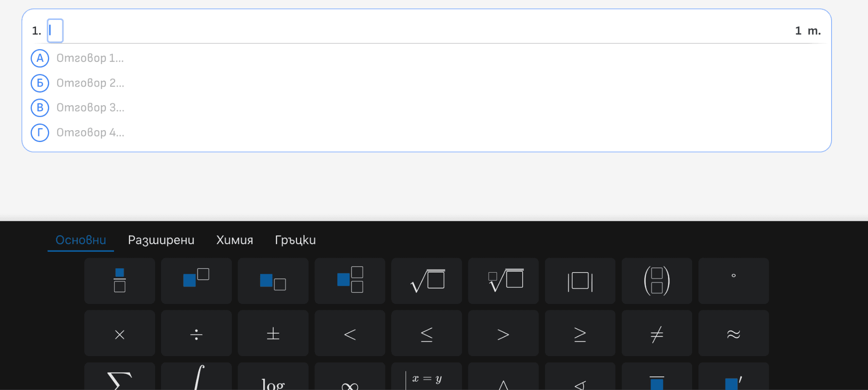Mark answer В as correct
868x390 pixels.
(40, 108)
